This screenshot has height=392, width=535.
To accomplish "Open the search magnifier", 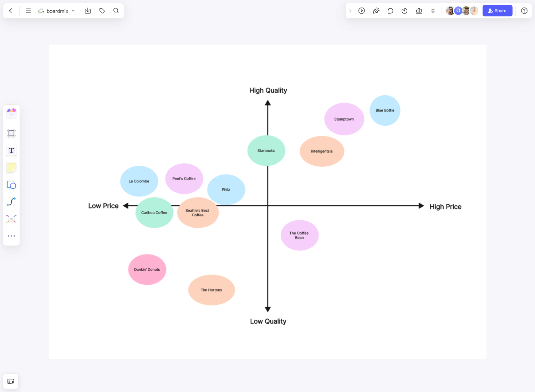I will [116, 11].
